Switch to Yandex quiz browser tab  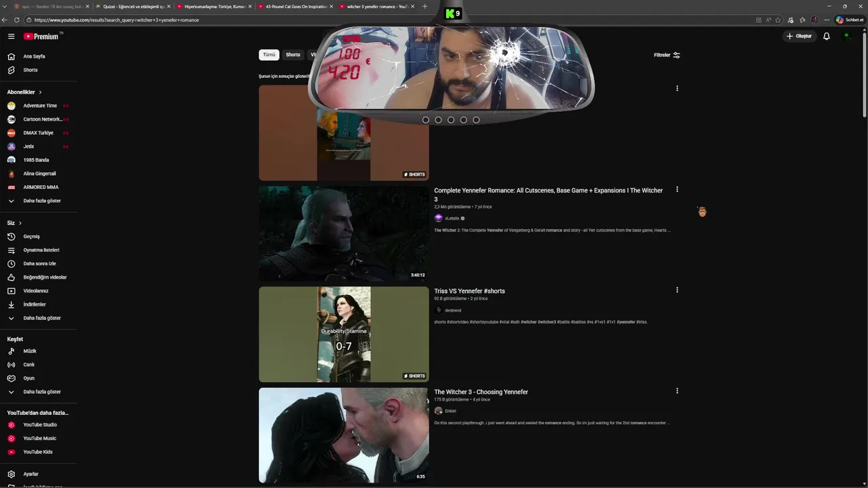tap(50, 6)
